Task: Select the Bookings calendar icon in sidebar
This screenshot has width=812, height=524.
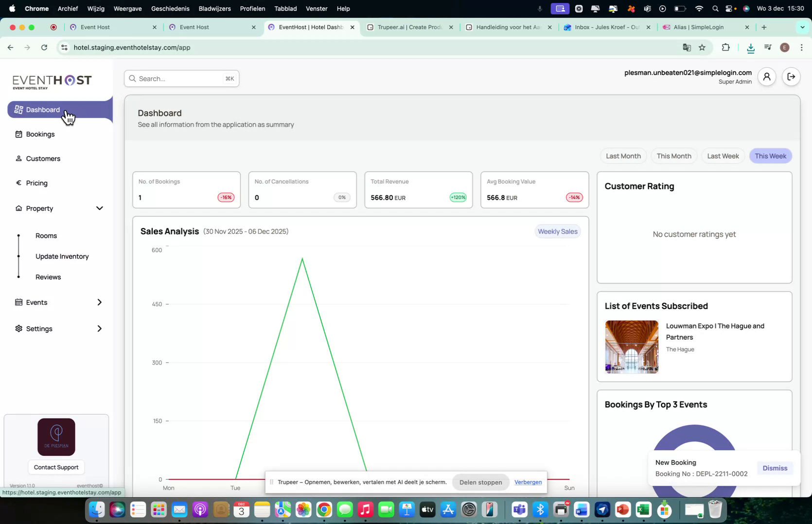Action: click(18, 134)
